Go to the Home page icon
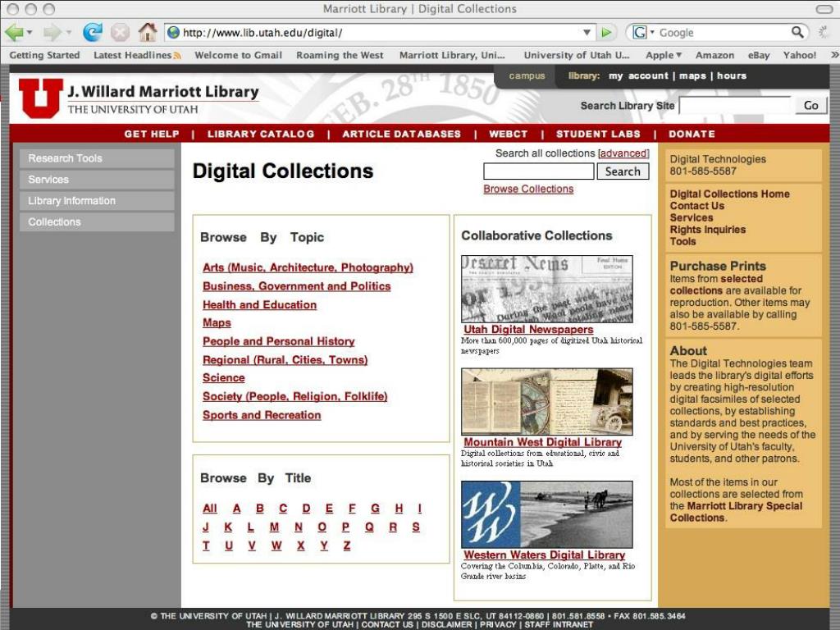This screenshot has height=630, width=840. pyautogui.click(x=148, y=33)
